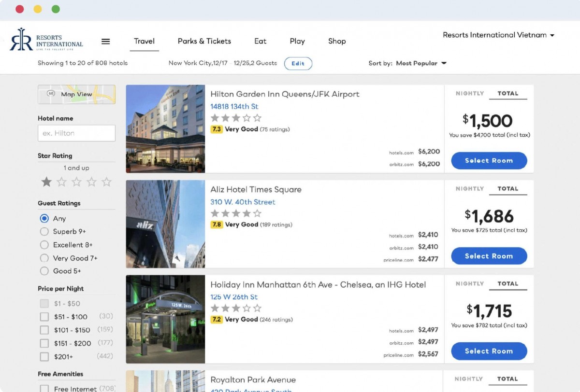Screen dimensions: 580x392
Task: Select the third star in Star Rating
Action: [x=76, y=182]
